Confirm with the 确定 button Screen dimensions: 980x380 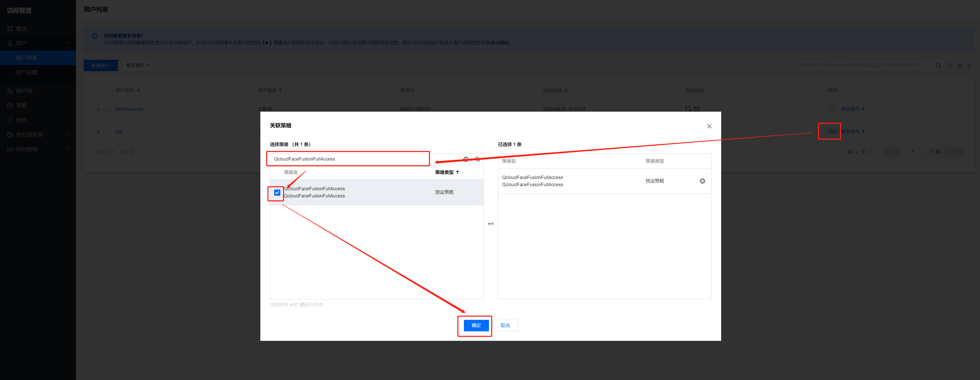pos(476,325)
